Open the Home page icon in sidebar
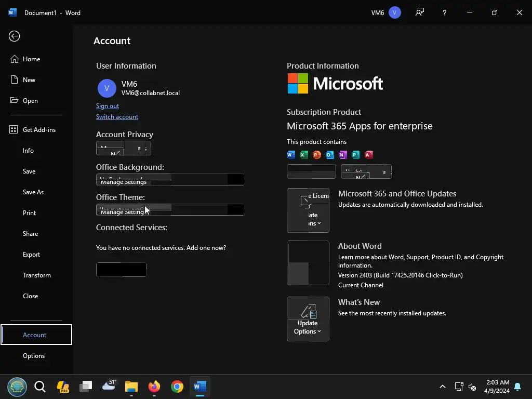532x399 pixels. [14, 59]
